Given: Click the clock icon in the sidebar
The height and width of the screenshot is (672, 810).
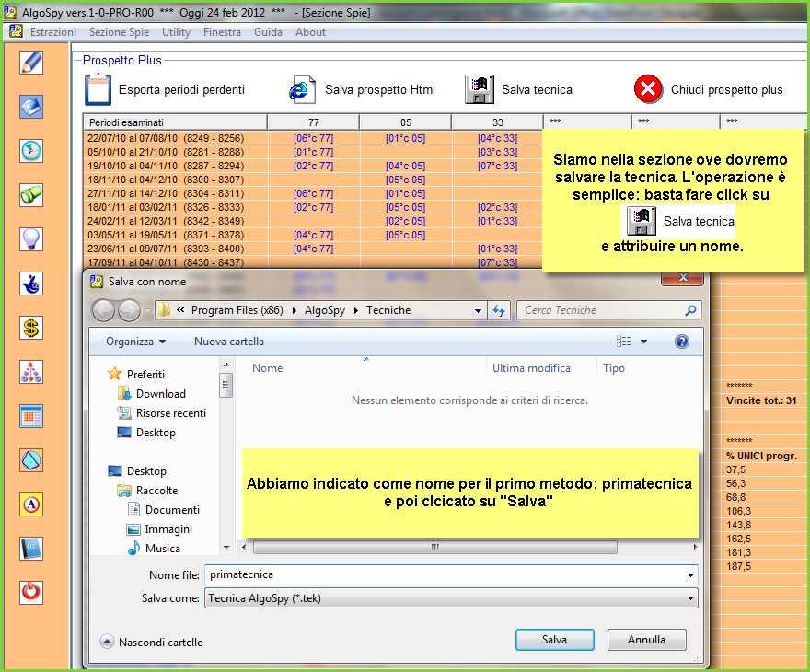Looking at the screenshot, I should coord(31,151).
